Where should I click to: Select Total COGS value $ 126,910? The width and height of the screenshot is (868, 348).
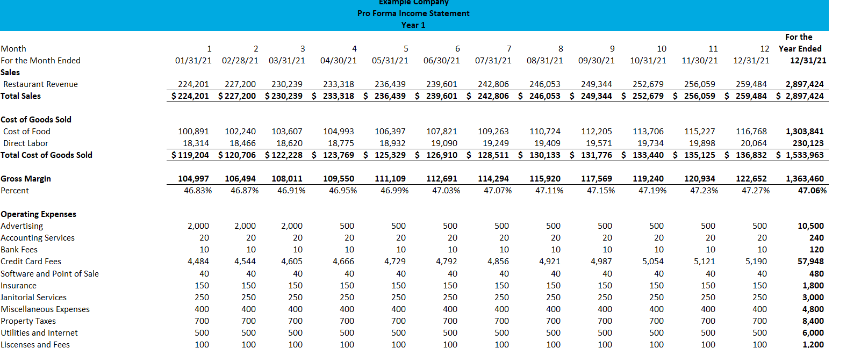(x=436, y=155)
